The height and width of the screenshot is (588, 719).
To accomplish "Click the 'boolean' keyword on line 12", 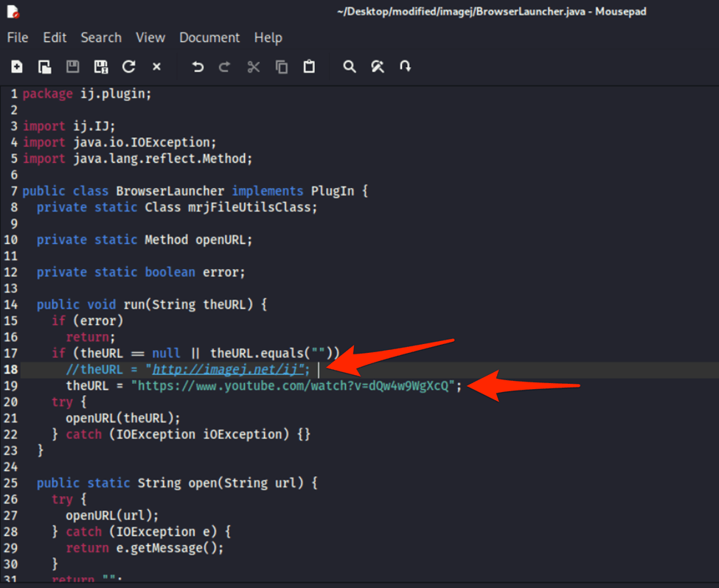I will coord(170,272).
